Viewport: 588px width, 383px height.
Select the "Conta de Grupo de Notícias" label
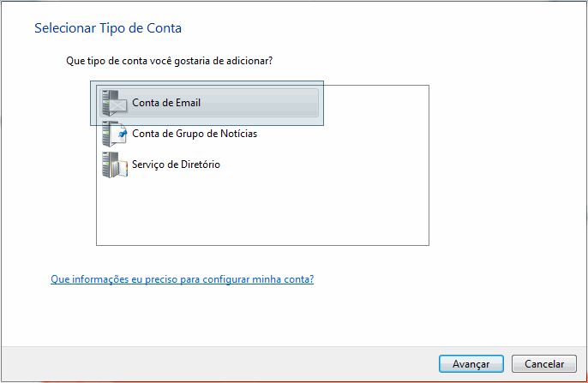pyautogui.click(x=195, y=134)
